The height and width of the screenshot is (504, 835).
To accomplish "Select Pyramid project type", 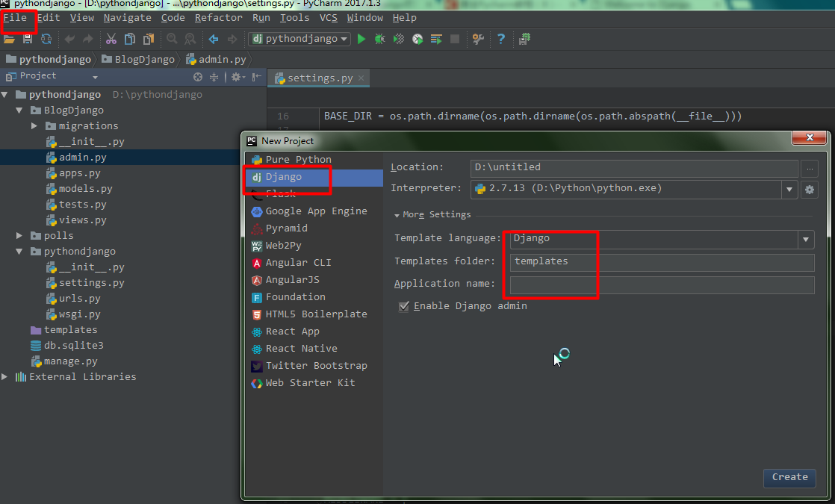I will (314, 228).
